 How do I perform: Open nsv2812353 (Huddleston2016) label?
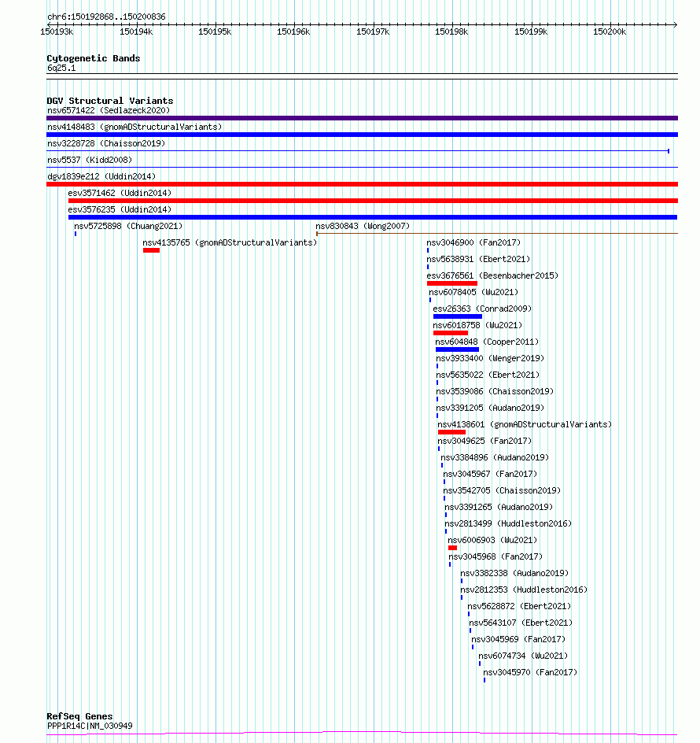525,591
